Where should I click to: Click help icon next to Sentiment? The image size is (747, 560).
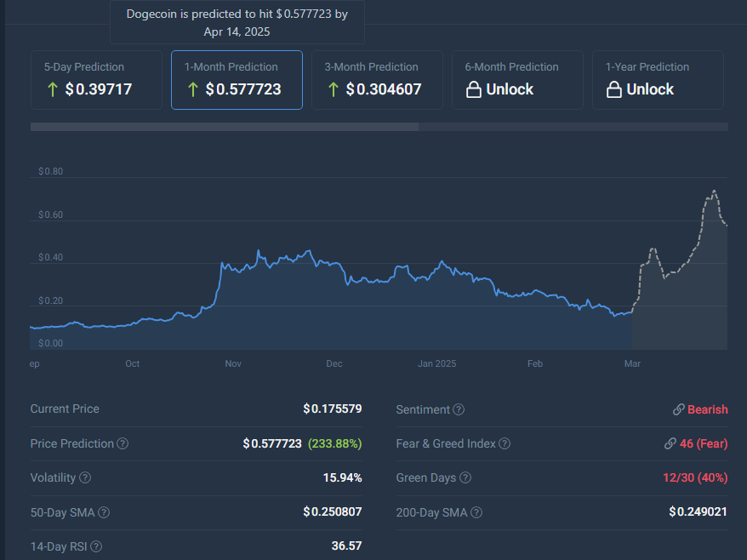pos(459,409)
